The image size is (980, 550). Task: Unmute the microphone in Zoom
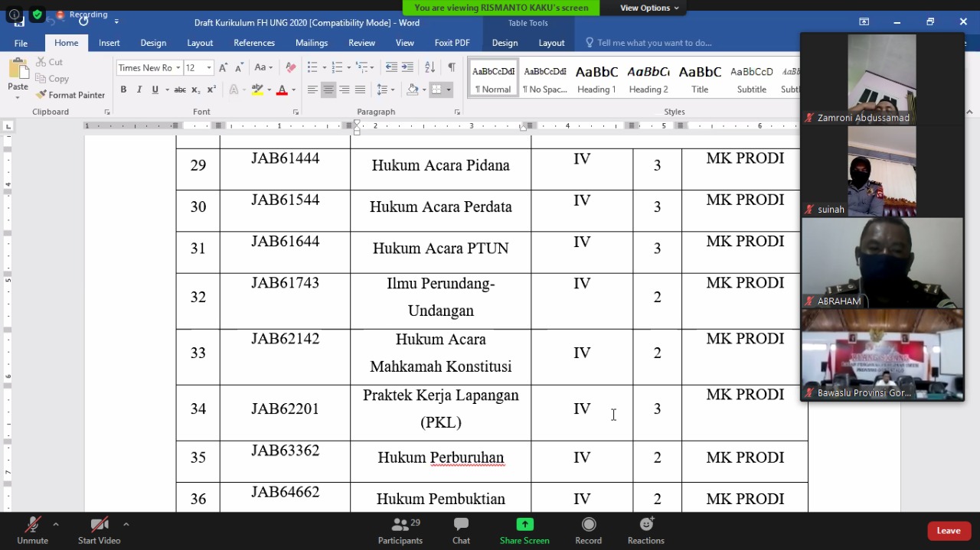point(32,530)
